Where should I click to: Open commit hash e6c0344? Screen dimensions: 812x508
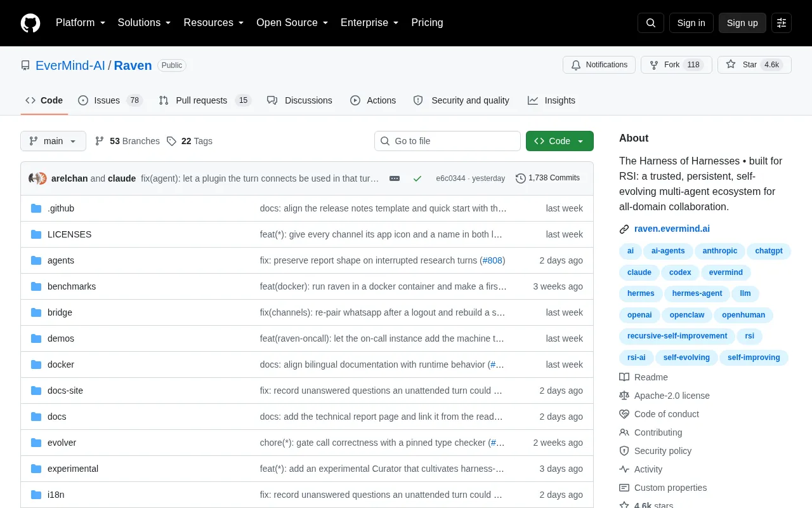click(x=450, y=178)
